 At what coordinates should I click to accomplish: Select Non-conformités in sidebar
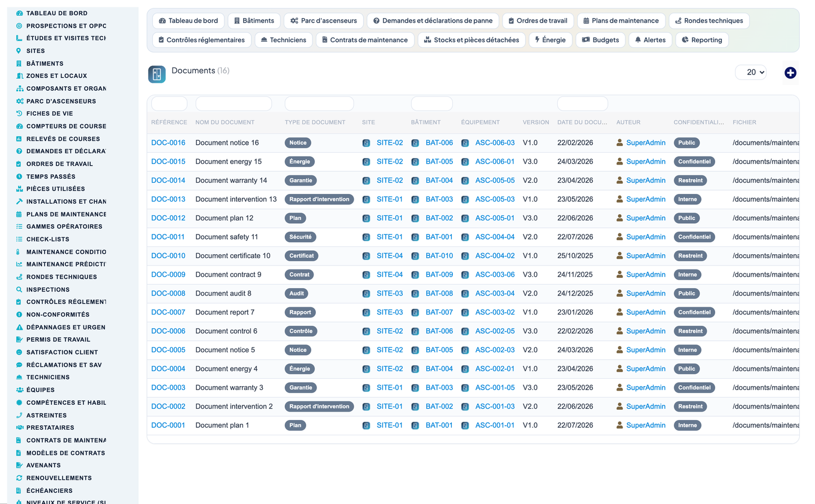(x=58, y=315)
